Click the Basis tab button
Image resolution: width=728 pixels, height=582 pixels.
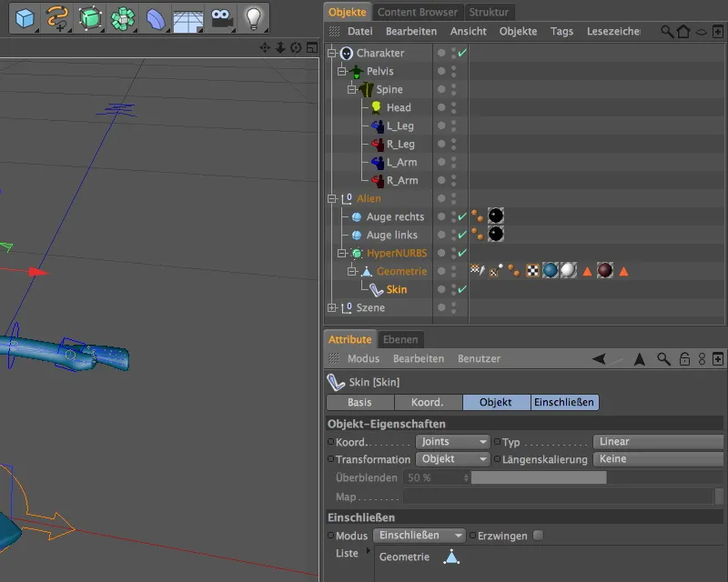(359, 402)
